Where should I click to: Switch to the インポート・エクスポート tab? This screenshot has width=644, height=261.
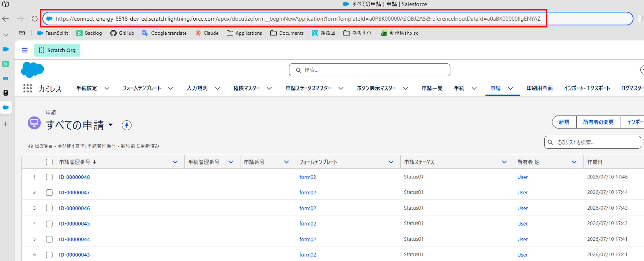[587, 88]
